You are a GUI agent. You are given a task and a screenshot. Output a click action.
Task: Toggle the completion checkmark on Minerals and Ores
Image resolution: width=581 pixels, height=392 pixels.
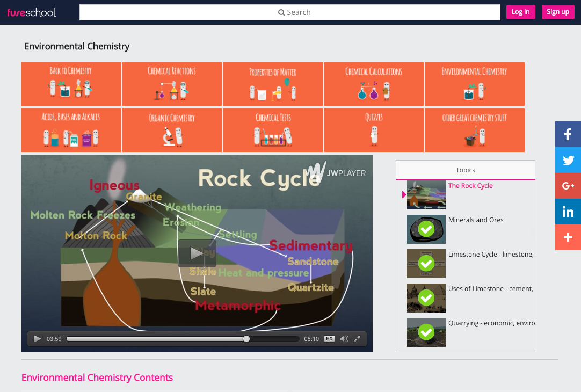pyautogui.click(x=426, y=229)
